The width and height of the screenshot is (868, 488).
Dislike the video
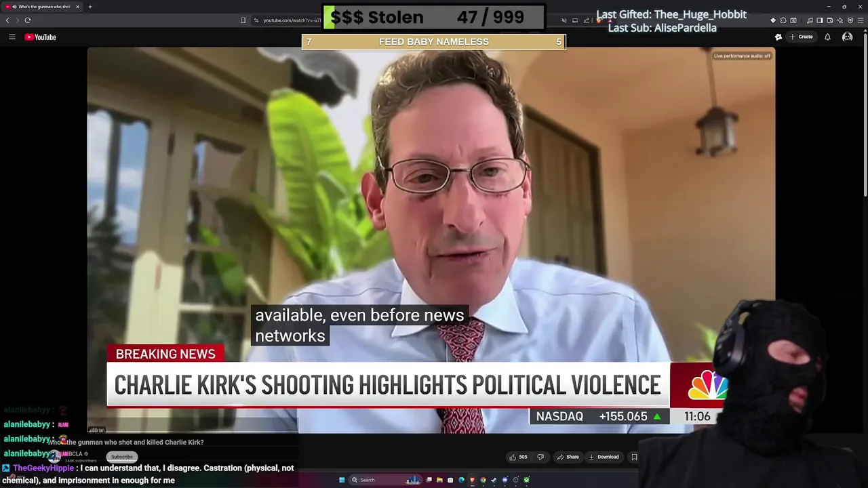click(x=540, y=457)
